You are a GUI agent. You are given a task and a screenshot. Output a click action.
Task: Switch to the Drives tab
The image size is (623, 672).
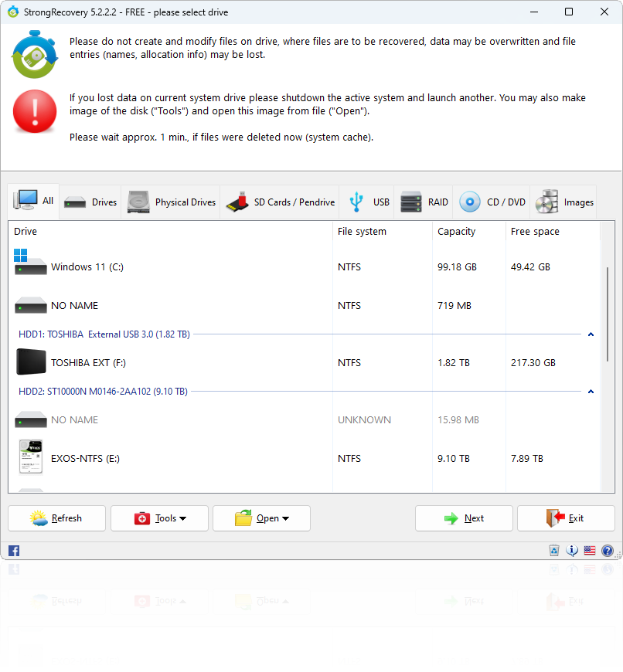pyautogui.click(x=90, y=202)
